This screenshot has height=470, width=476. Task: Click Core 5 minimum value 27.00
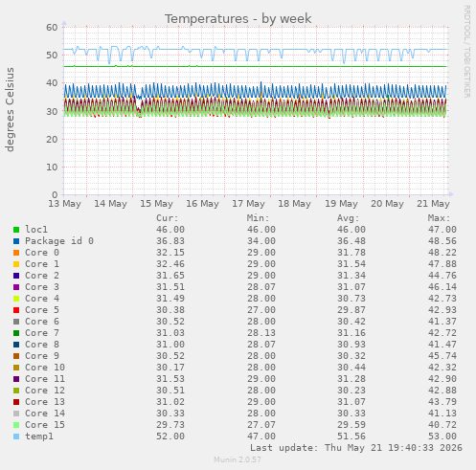pos(261,310)
